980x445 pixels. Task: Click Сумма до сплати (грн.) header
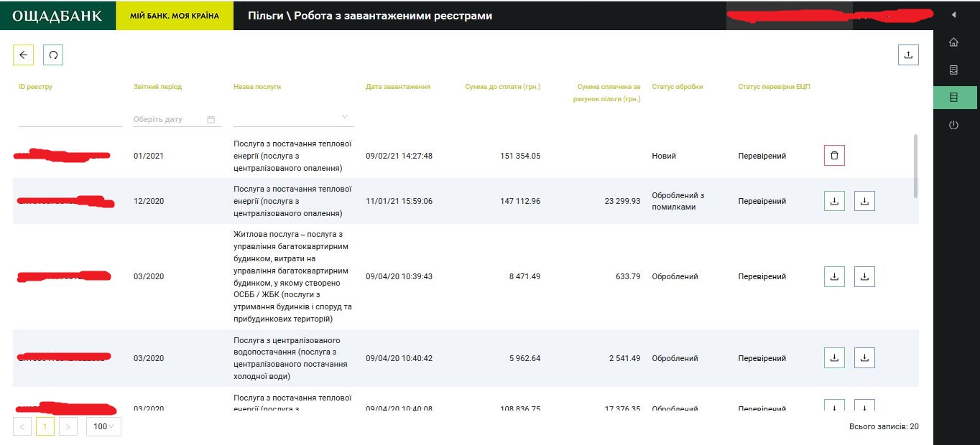pyautogui.click(x=503, y=87)
